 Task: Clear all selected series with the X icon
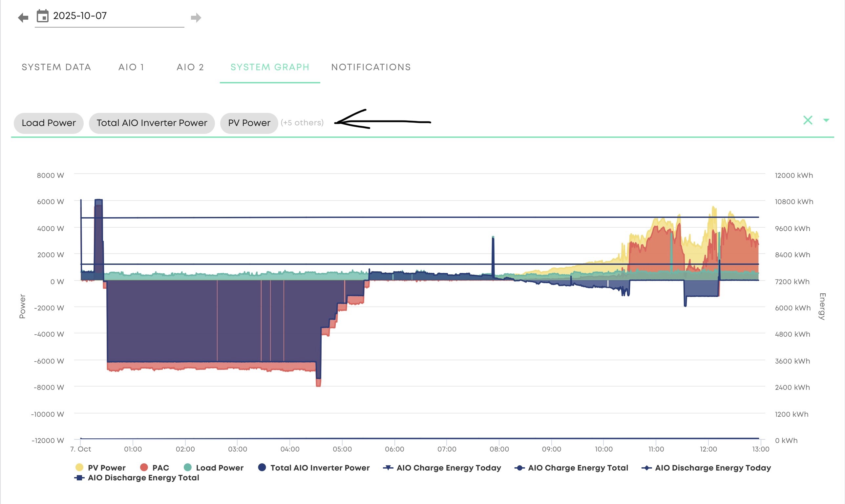click(808, 120)
